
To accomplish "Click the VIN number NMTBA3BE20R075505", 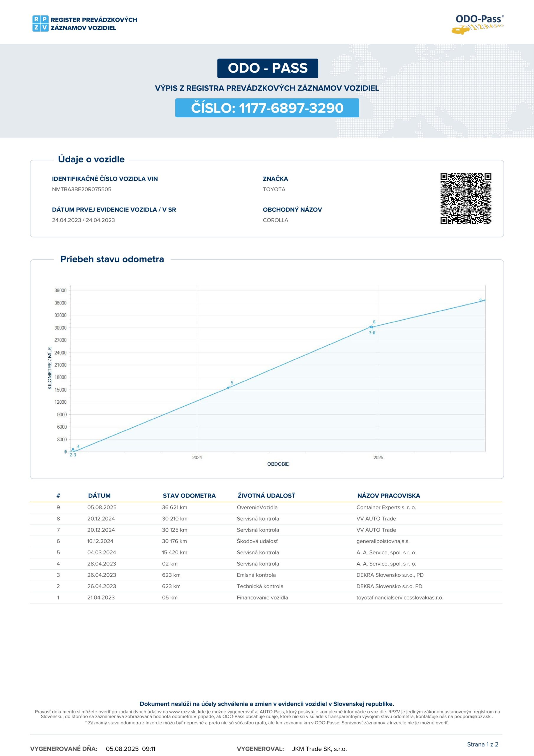I will pyautogui.click(x=82, y=189).
